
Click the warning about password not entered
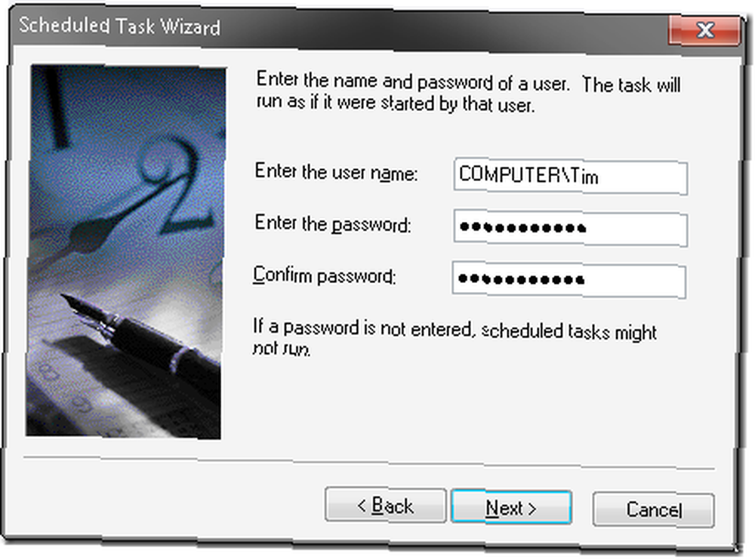coord(455,338)
